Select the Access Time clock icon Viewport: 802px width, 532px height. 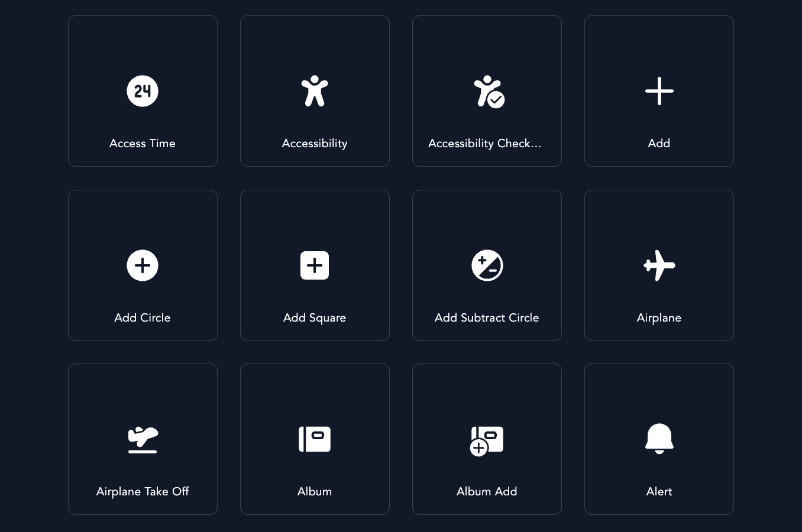click(x=143, y=91)
